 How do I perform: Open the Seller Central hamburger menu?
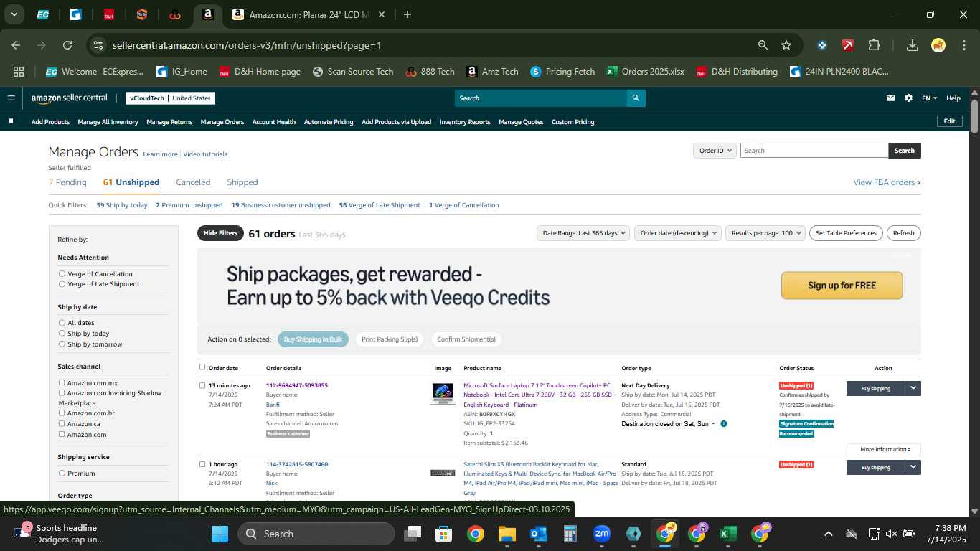[11, 98]
